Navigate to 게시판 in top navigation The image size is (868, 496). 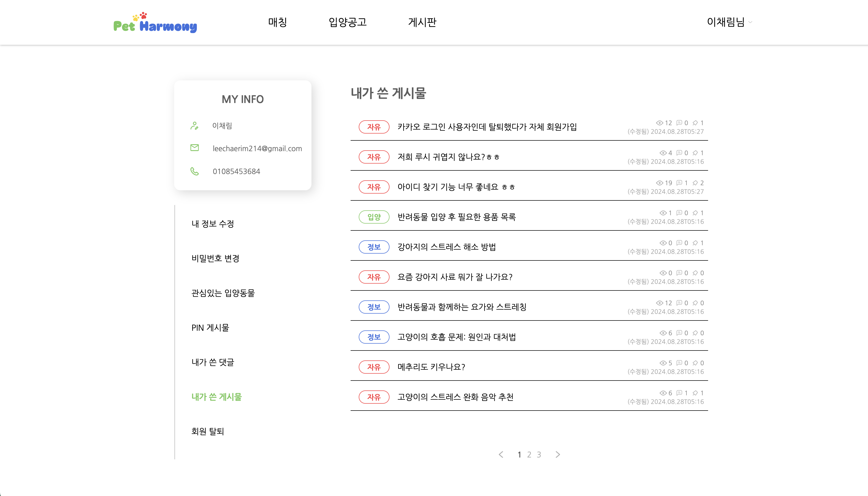pyautogui.click(x=422, y=22)
